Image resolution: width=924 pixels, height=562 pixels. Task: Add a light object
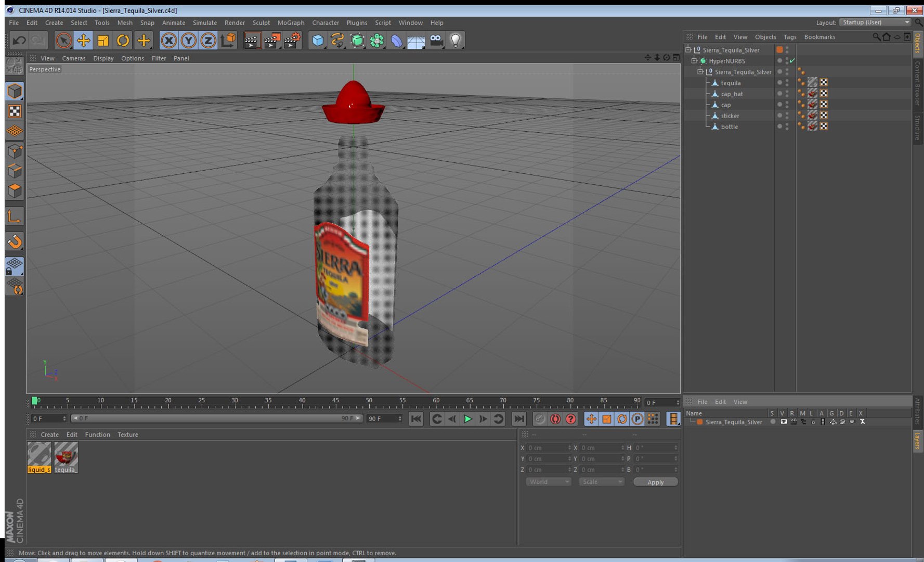pyautogui.click(x=456, y=40)
